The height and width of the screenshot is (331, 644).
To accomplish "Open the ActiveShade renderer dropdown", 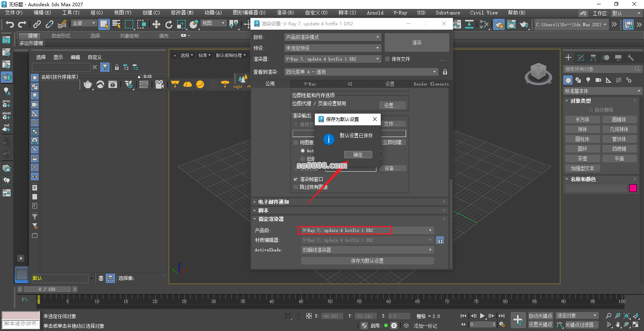I will coord(367,250).
